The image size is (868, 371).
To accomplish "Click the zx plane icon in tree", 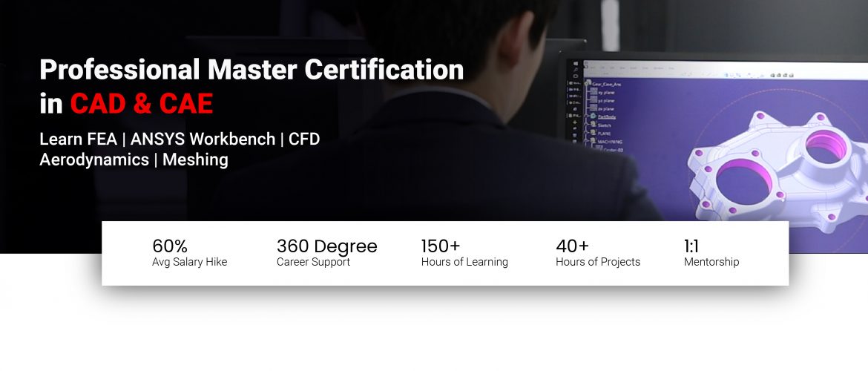I will pos(594,108).
